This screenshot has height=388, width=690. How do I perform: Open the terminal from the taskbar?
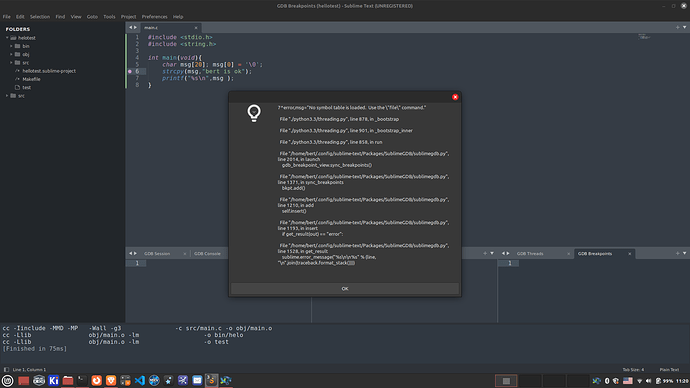82,381
